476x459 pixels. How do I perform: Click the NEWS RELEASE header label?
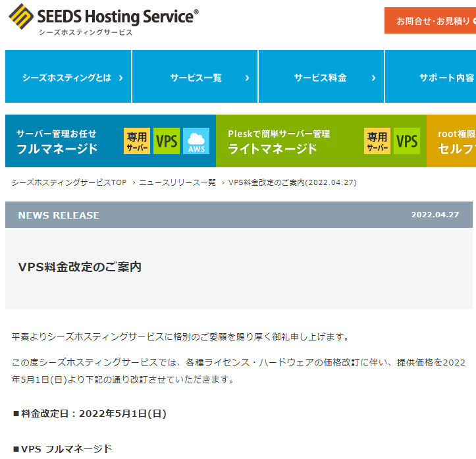point(59,215)
